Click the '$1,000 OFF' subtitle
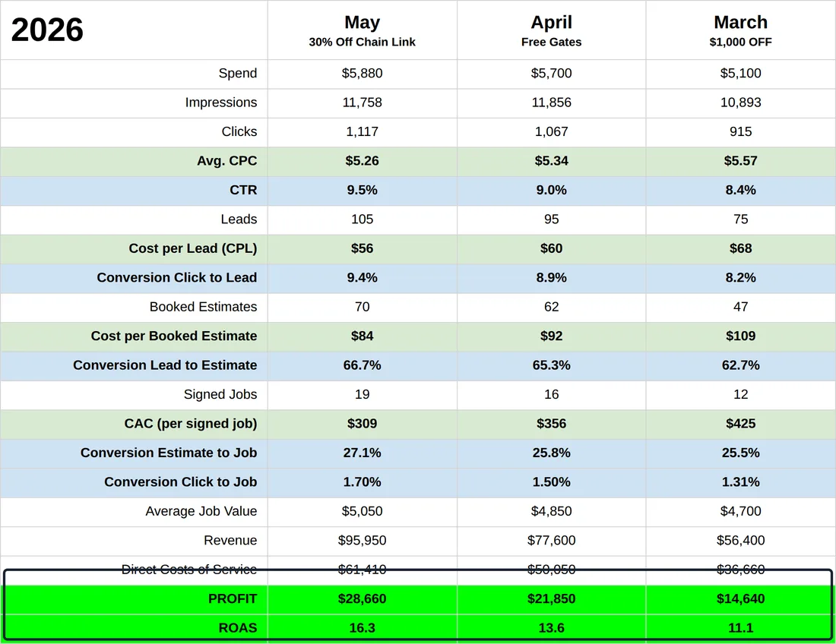Screen dimensions: 836x644 click(740, 42)
